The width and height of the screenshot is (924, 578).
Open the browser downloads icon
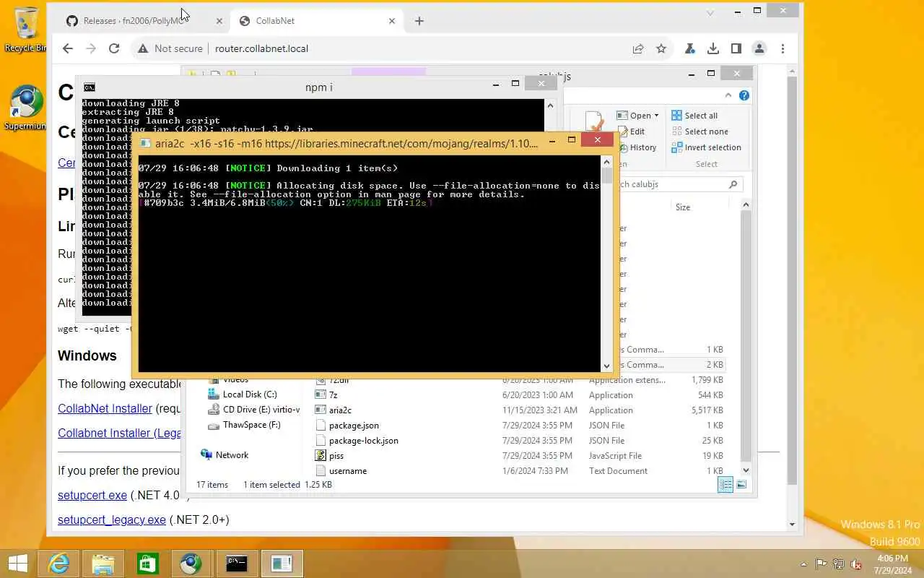click(x=713, y=48)
